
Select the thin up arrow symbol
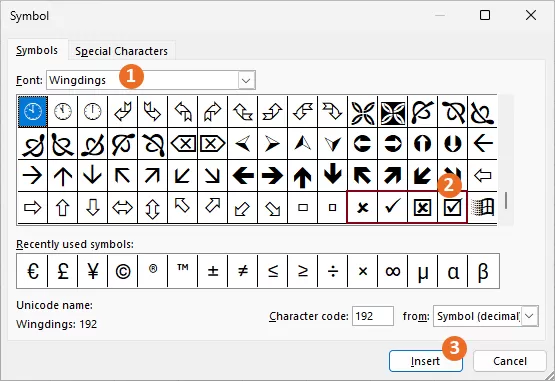pyautogui.click(x=63, y=175)
